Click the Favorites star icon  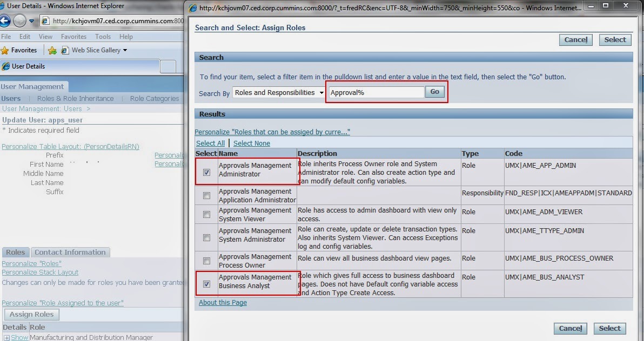pyautogui.click(x=5, y=50)
